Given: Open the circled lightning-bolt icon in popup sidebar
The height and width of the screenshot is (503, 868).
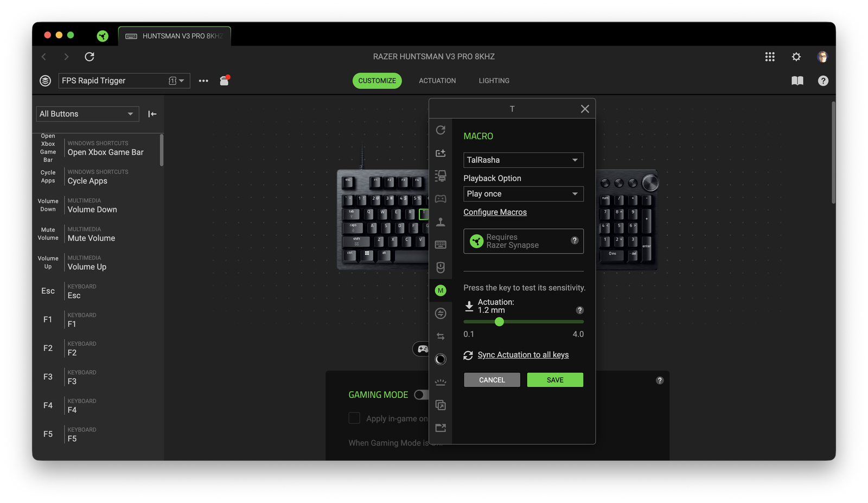Looking at the screenshot, I should point(441,313).
